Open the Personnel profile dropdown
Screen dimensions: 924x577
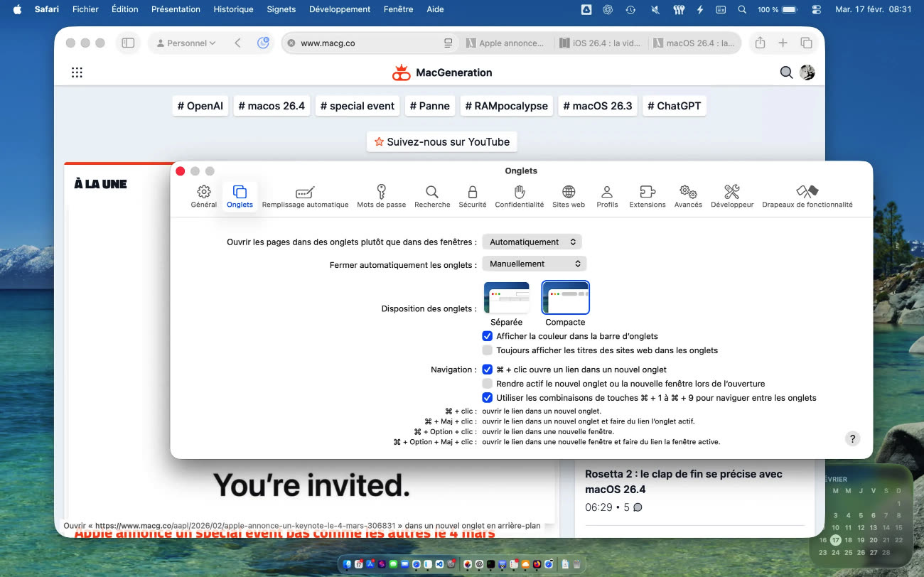186,43
